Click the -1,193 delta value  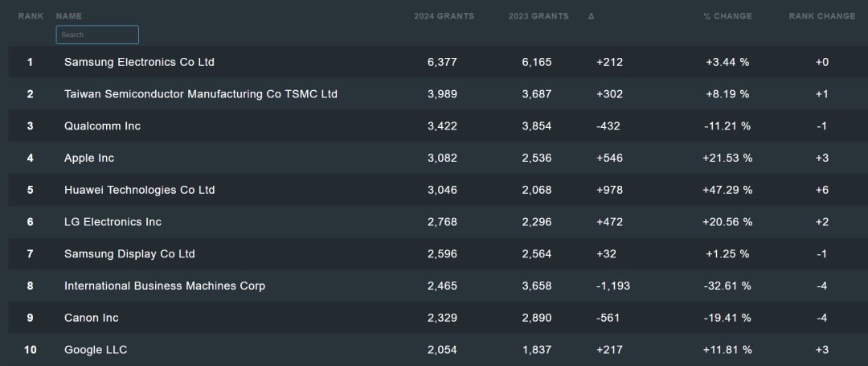613,286
